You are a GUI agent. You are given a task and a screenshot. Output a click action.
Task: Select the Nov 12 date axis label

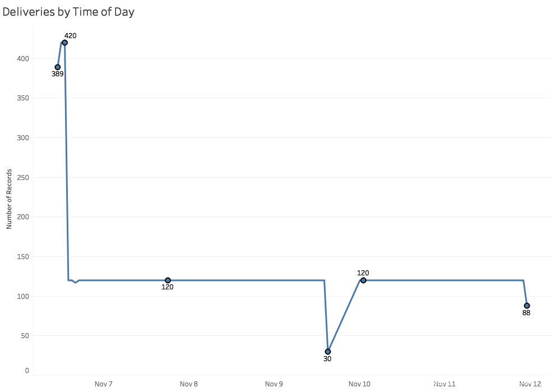(530, 384)
